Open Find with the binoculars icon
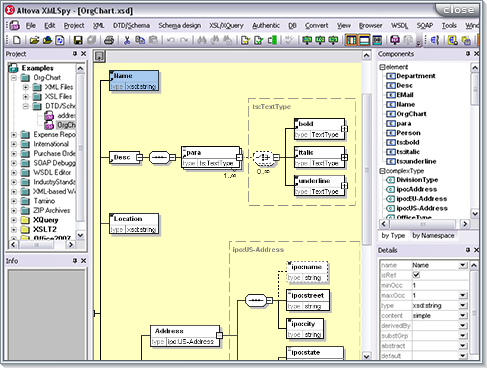Image resolution: width=487 pixels, height=368 pixels. tap(201, 40)
